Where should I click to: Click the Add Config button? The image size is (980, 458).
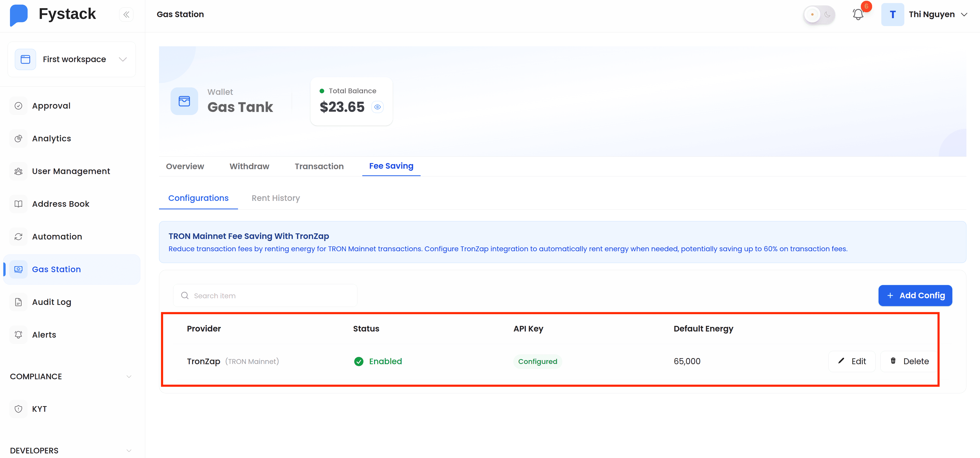[x=915, y=295]
